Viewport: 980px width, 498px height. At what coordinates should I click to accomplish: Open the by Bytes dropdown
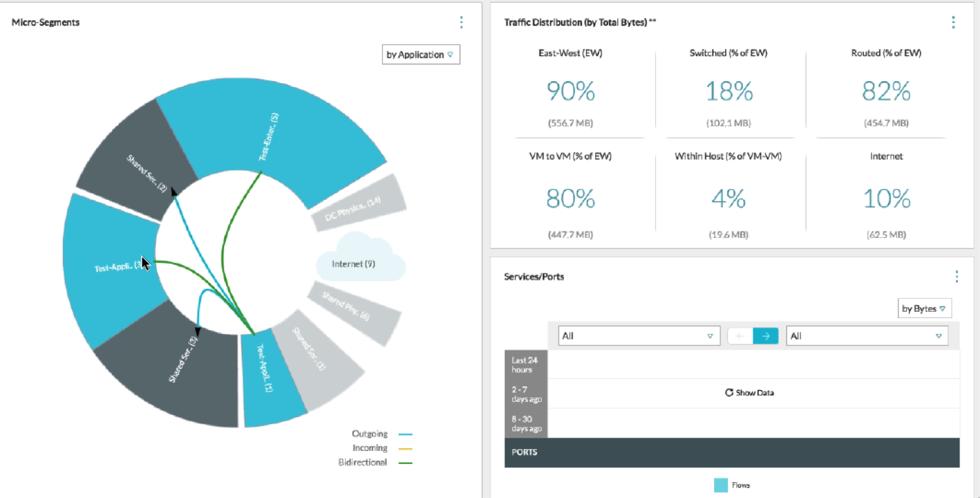coord(924,308)
